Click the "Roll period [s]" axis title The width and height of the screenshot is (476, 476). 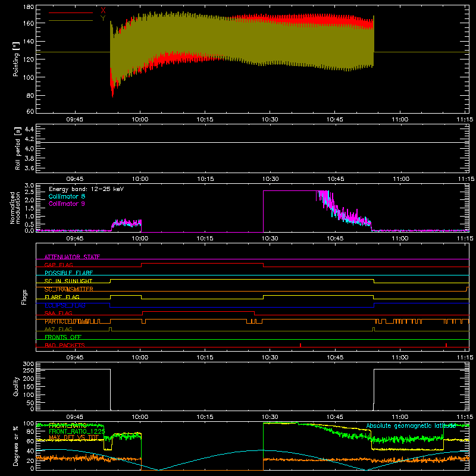click(18, 148)
